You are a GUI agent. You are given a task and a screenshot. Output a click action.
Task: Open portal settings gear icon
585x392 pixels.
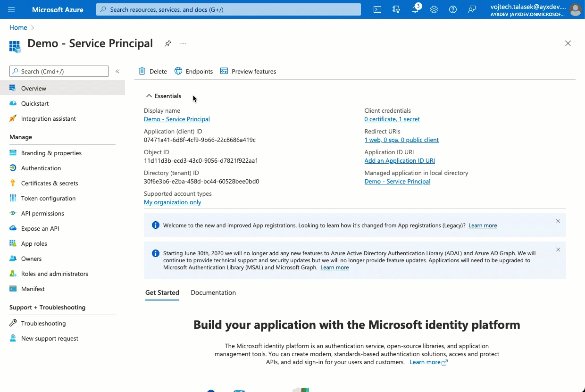(x=434, y=9)
